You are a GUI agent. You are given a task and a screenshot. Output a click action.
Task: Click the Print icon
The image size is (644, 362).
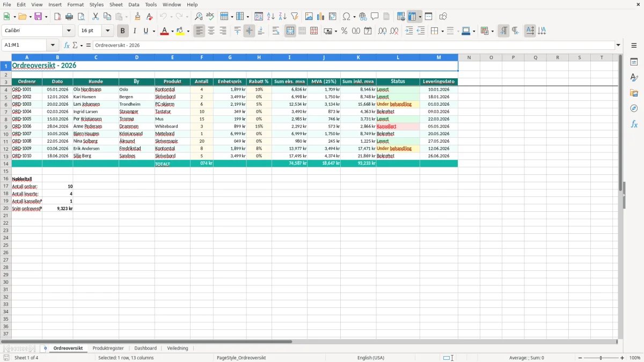point(69,17)
